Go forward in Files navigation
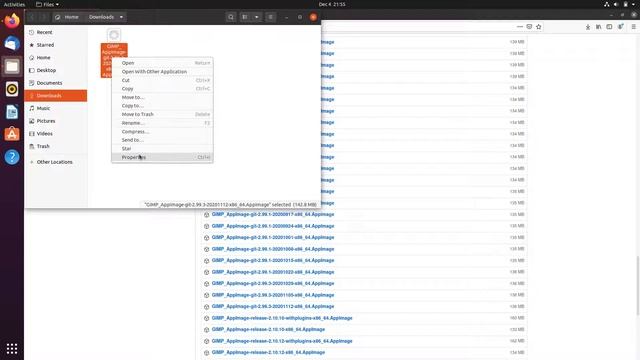 43,17
